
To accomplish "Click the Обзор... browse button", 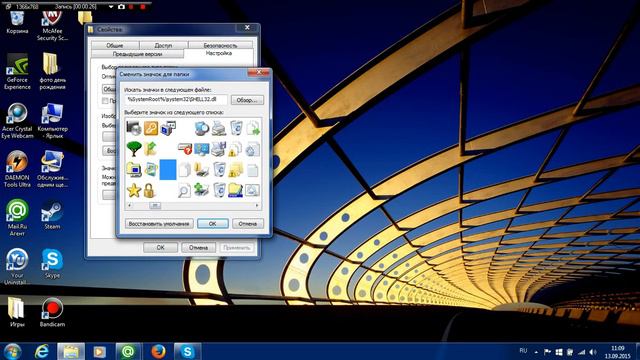I will [247, 100].
